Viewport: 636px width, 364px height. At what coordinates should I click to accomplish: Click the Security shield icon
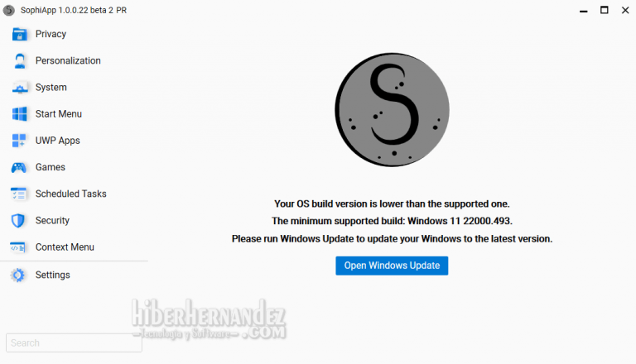pyautogui.click(x=19, y=221)
